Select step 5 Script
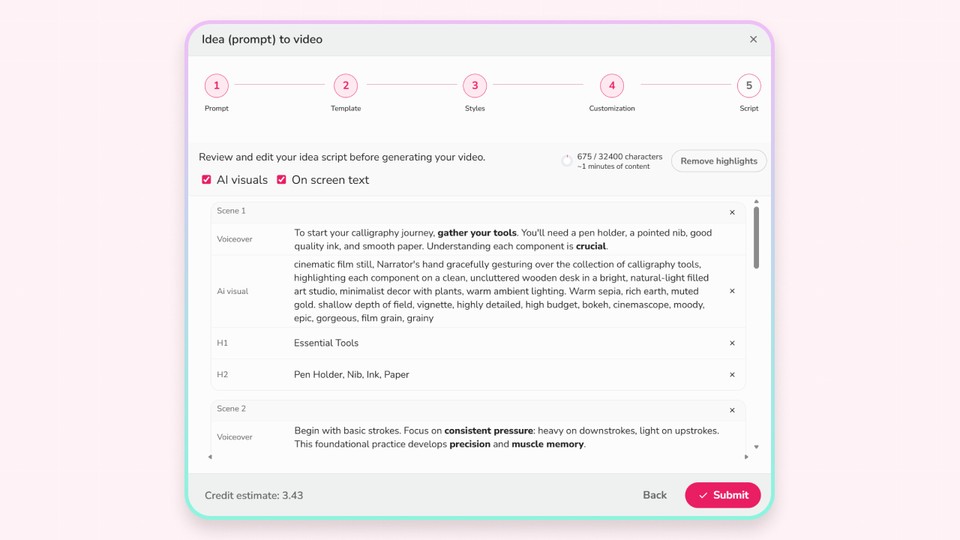The image size is (960, 540). (749, 86)
